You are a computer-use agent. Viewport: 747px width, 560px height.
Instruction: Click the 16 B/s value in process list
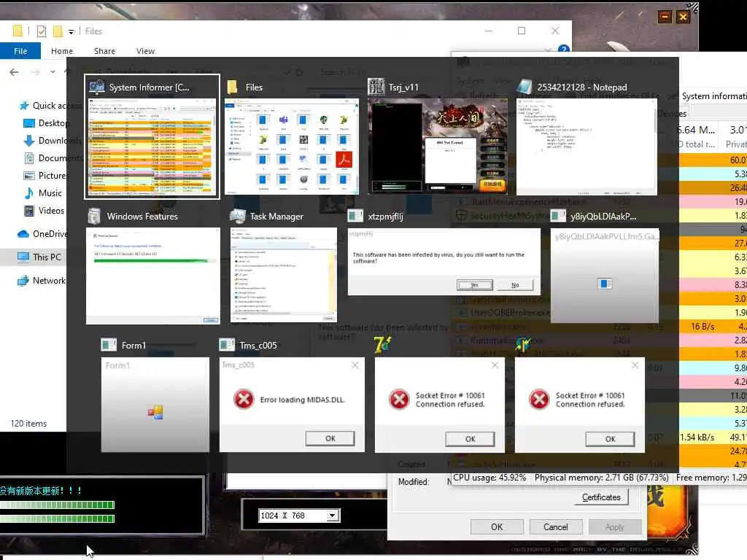[x=703, y=327]
